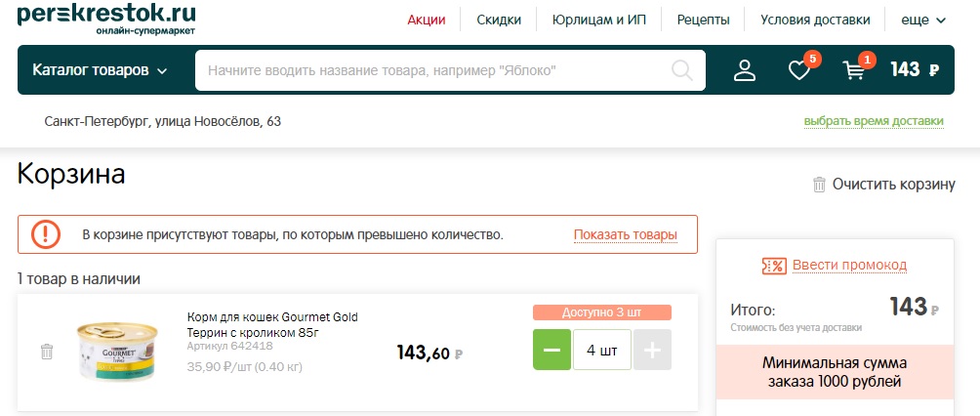Click trash icon beside Очистить корзину

point(819,185)
